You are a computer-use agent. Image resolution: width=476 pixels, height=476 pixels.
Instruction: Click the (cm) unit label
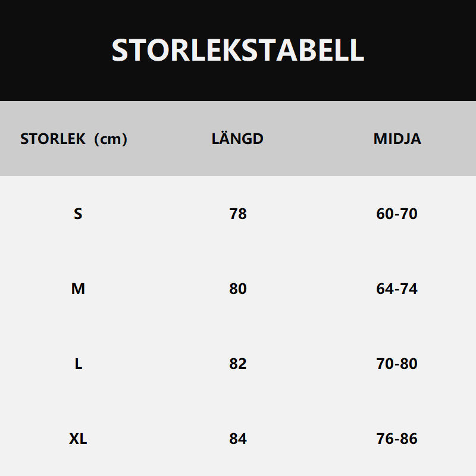coord(111,139)
